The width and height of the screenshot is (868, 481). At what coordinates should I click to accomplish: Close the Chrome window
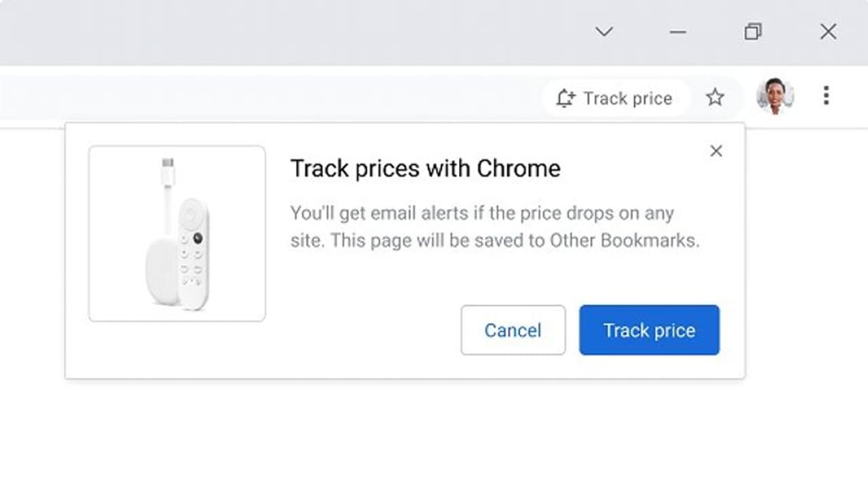pyautogui.click(x=828, y=32)
